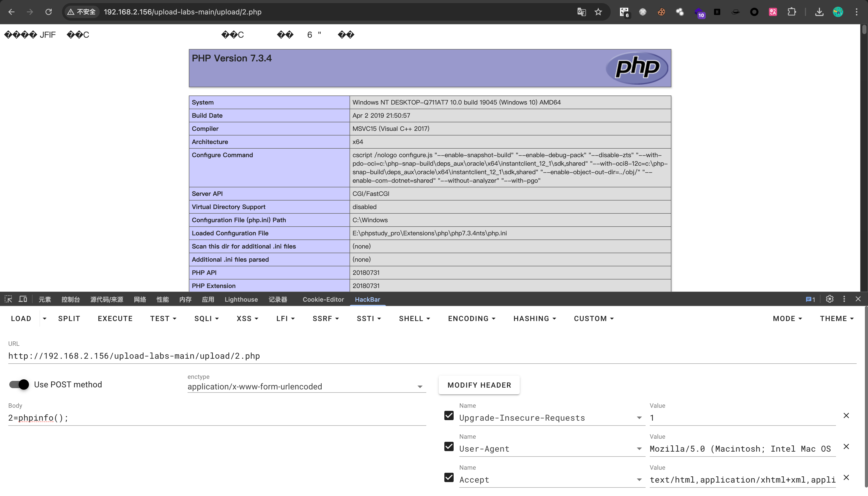
Task: Click the MODIFY HEADER button
Action: 479,385
